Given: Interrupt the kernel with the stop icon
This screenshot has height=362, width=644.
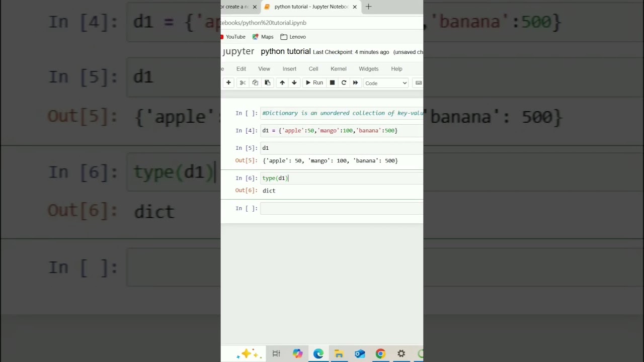Looking at the screenshot, I should [332, 83].
